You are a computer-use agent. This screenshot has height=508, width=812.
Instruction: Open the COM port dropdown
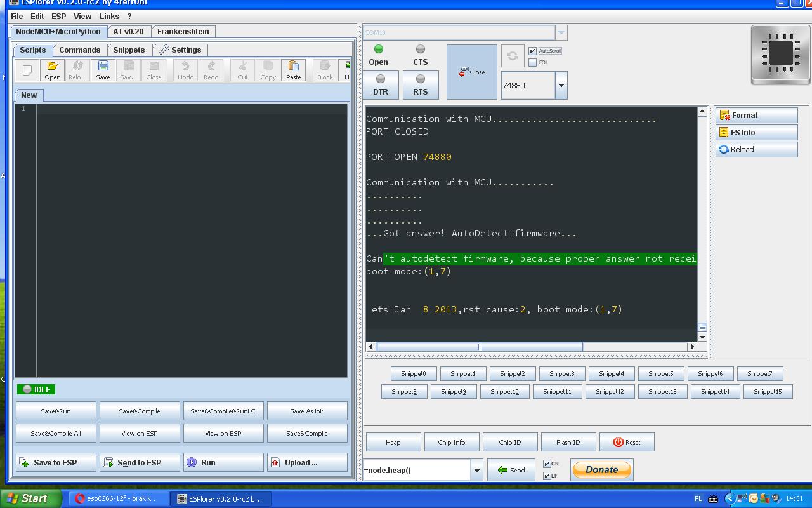[x=561, y=32]
